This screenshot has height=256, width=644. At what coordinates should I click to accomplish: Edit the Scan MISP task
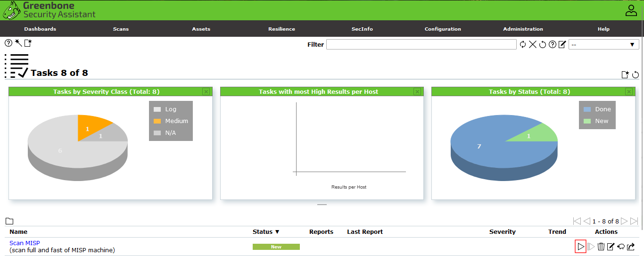[x=611, y=247]
